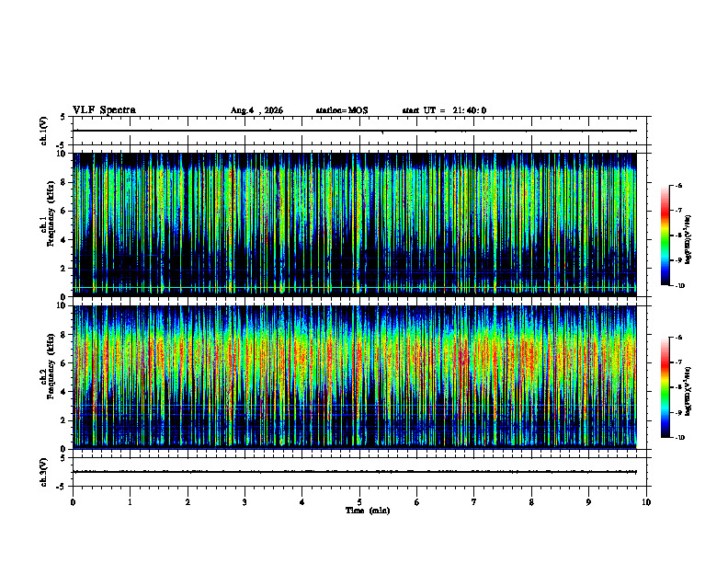Screen dimensions: 728x563
Task: Click the "start UT = 21:40: 0" label
Action: pos(444,110)
